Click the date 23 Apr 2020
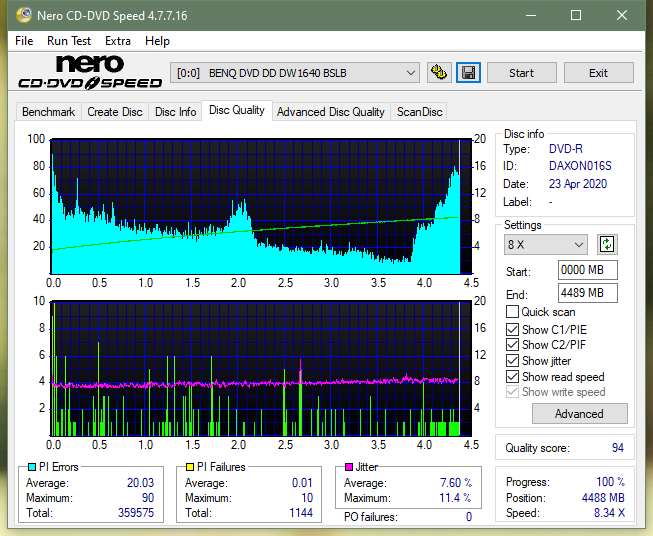 pyautogui.click(x=578, y=184)
